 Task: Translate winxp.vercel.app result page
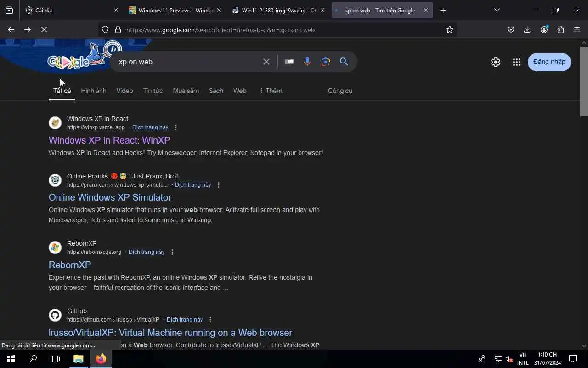(150, 127)
